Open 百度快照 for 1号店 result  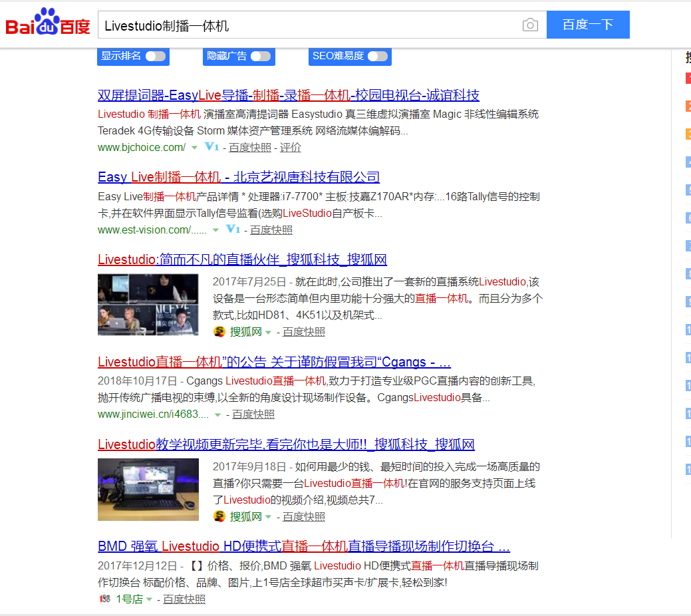click(x=184, y=599)
